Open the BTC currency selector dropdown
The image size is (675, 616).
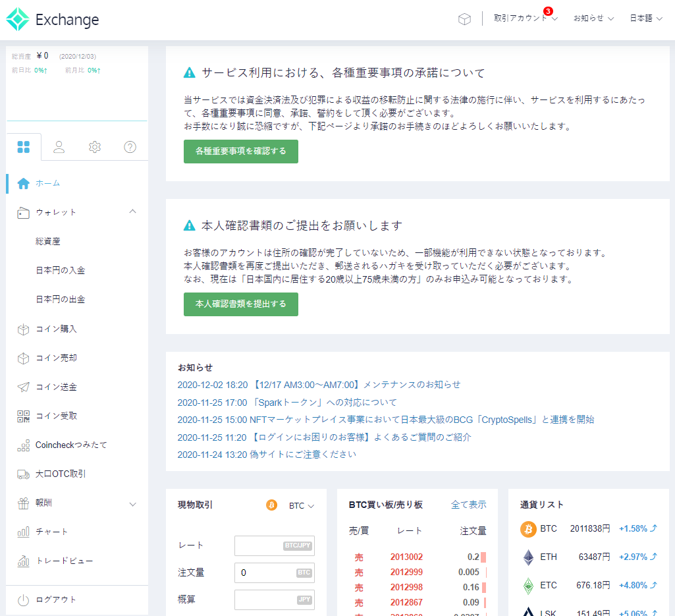pos(302,506)
